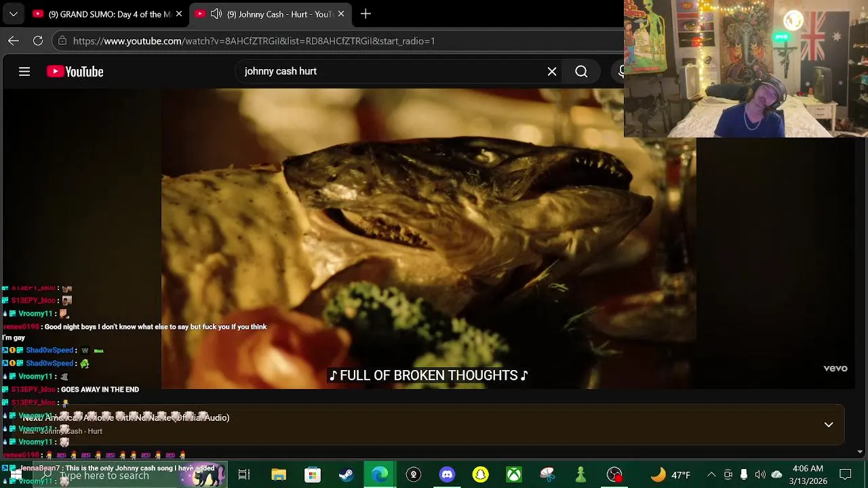Click chat username 'renee0198' on Good night message
The height and width of the screenshot is (488, 868).
coord(21,327)
